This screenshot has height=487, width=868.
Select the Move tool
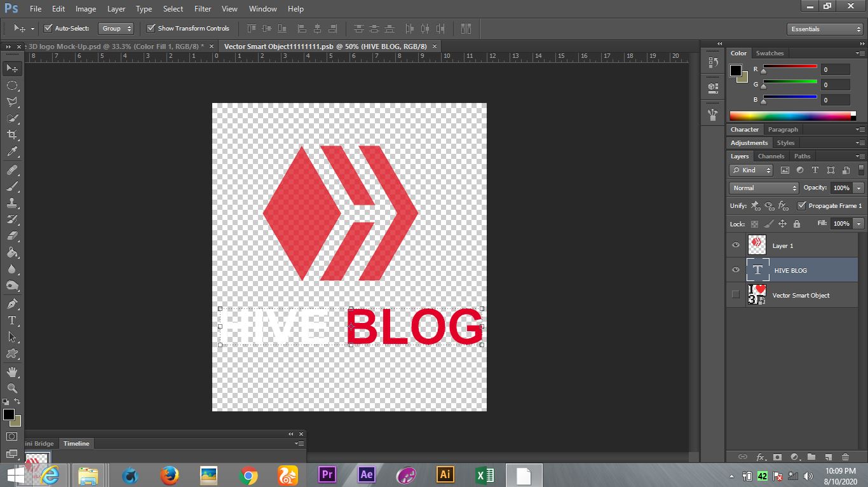click(x=12, y=68)
